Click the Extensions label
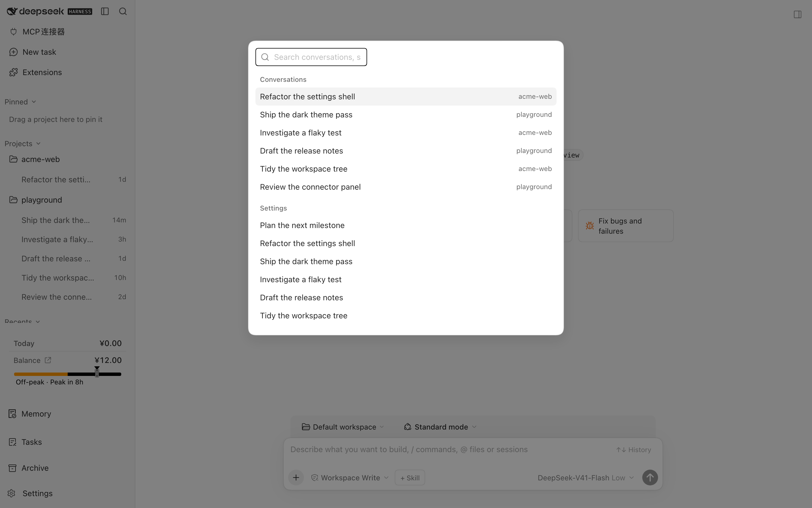This screenshot has height=508, width=812. click(x=42, y=72)
